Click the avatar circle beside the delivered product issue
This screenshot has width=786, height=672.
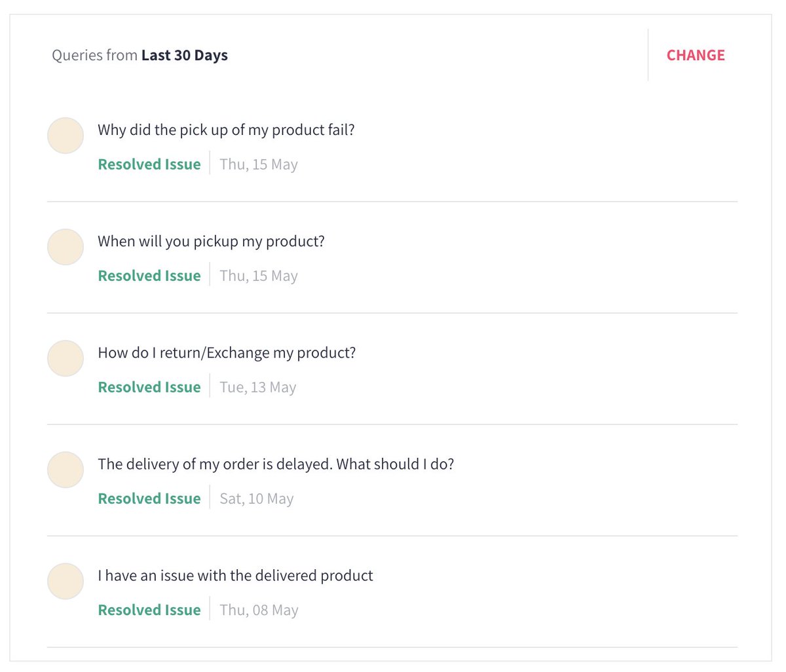pyautogui.click(x=65, y=581)
